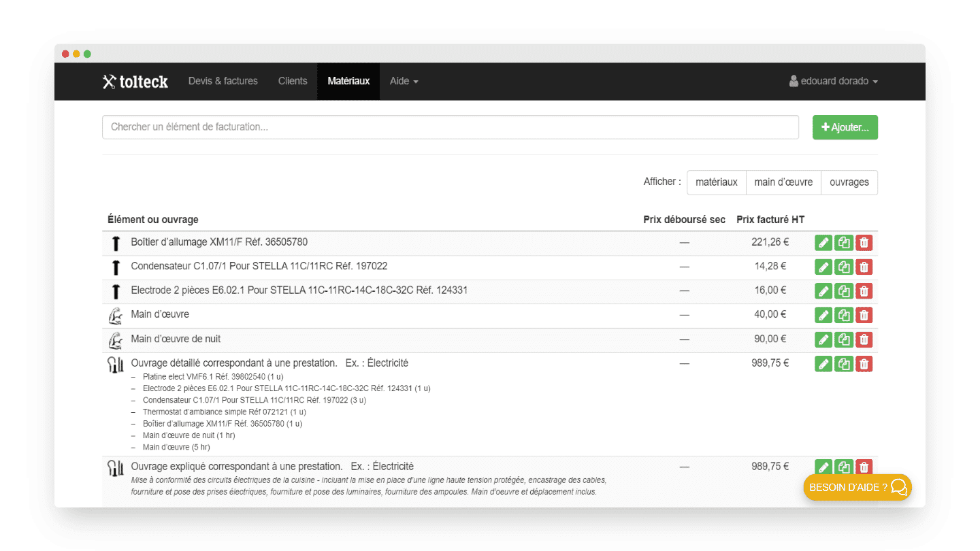Copy the Electrode 2 pièces E6.02.1 row
The width and height of the screenshot is (980, 551).
pos(844,291)
